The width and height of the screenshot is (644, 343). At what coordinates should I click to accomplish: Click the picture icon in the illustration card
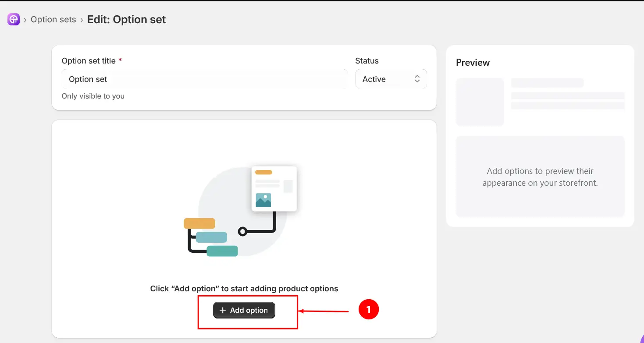[x=263, y=200]
